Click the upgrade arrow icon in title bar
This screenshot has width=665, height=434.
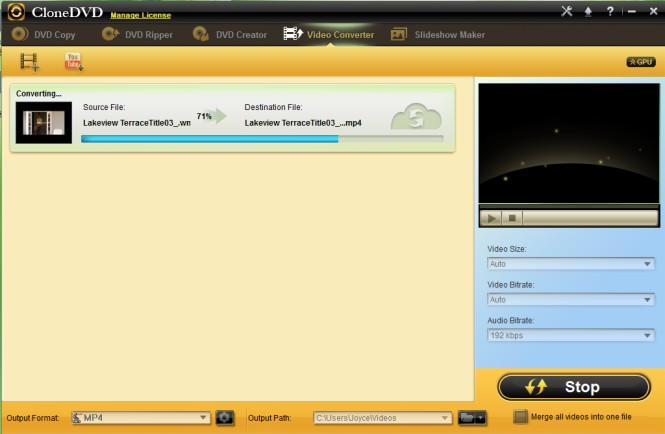[x=588, y=11]
